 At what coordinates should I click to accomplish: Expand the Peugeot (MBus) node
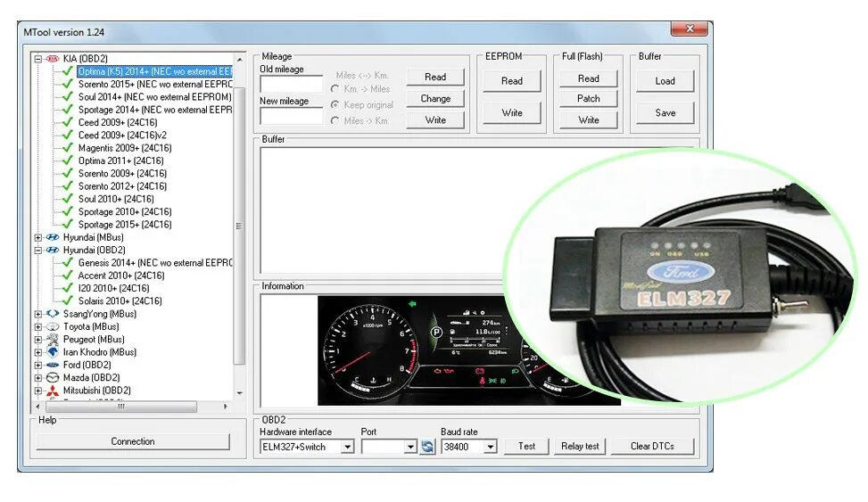(38, 340)
